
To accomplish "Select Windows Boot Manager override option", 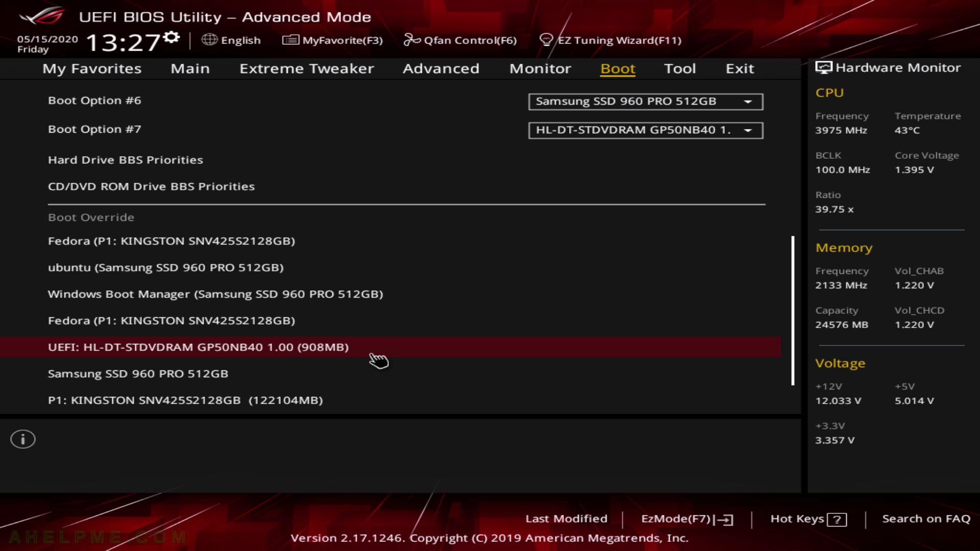I will click(215, 294).
